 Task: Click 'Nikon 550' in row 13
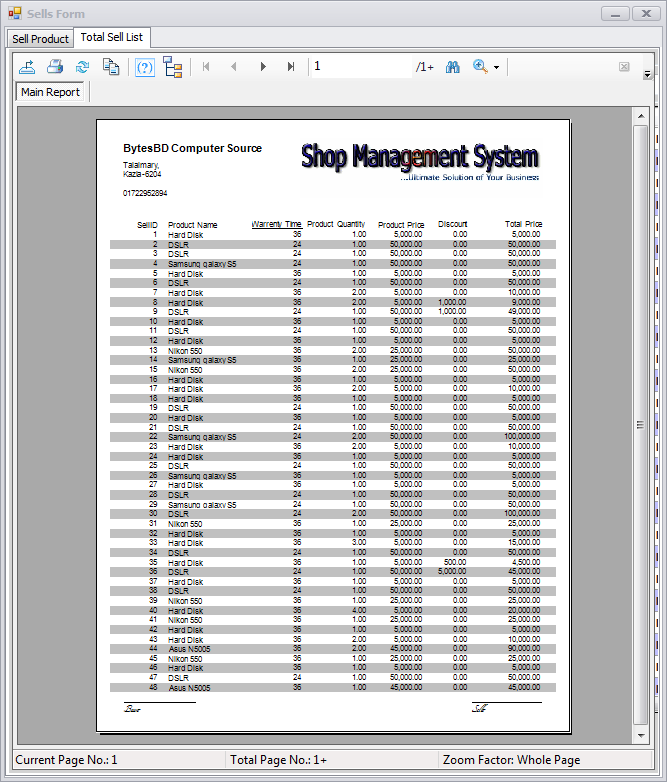click(185, 351)
